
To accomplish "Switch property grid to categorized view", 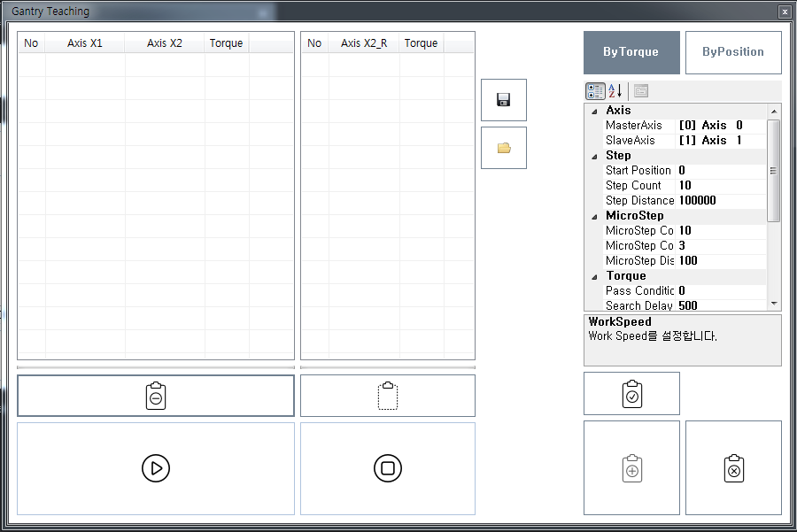I will (596, 90).
